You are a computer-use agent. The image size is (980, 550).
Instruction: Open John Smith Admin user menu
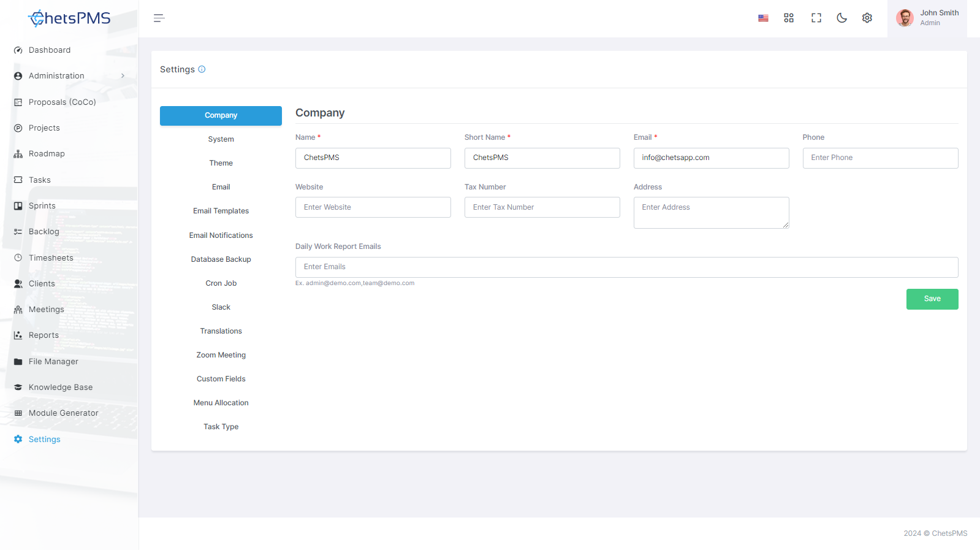[927, 18]
